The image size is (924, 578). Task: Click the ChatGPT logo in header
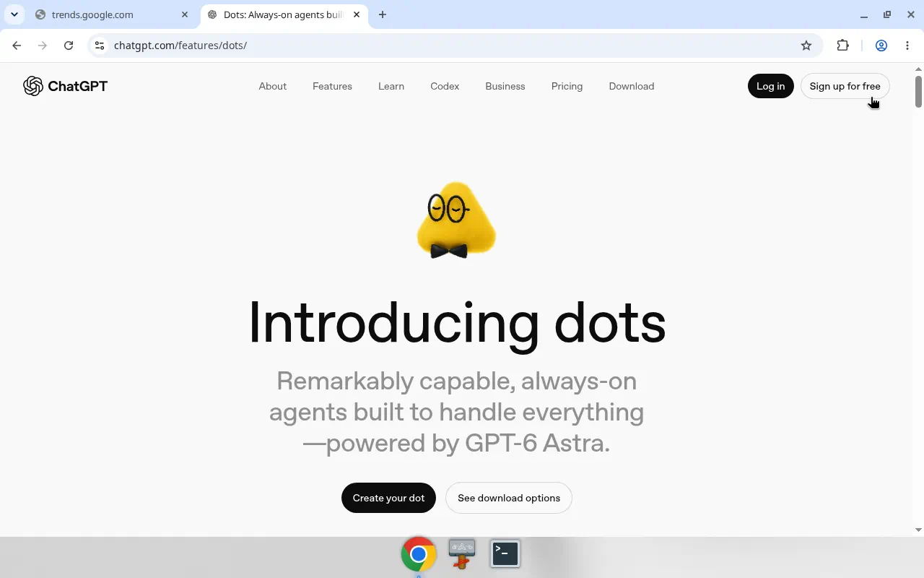click(x=65, y=86)
